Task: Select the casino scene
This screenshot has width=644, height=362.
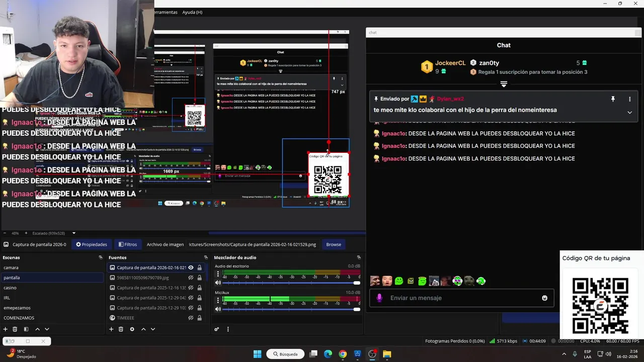Action: (52, 288)
